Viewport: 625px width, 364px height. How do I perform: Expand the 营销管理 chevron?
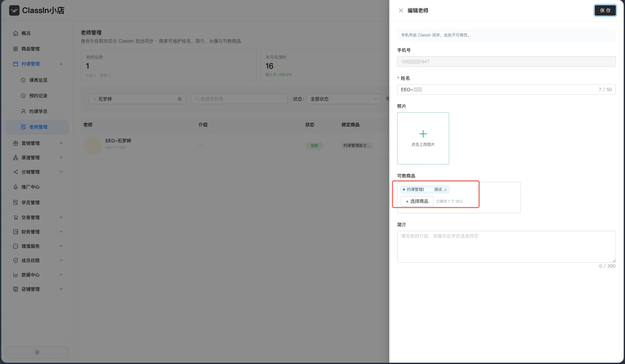tap(61, 143)
